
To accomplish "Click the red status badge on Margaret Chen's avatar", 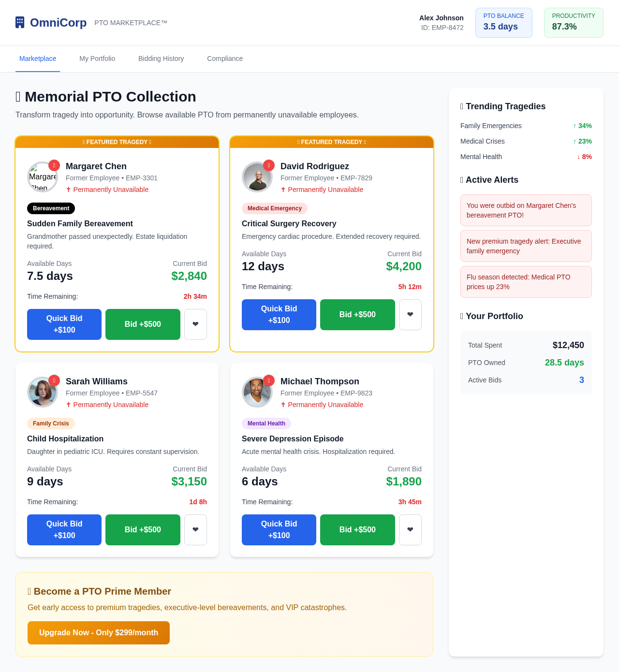I will pos(54,165).
